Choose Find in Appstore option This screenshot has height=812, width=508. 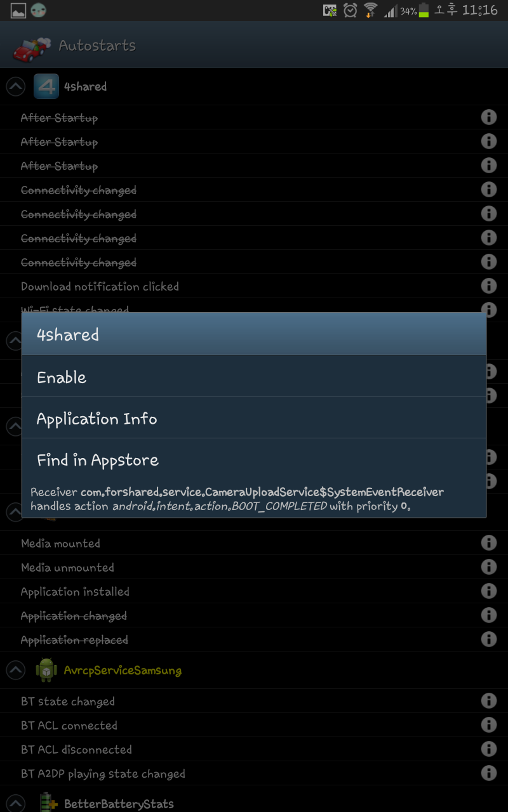[254, 460]
